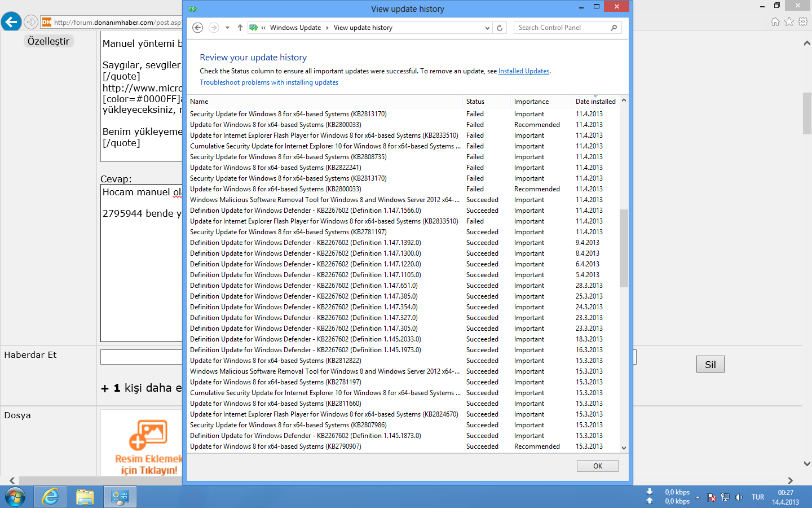Sort by Status column header
Screen dimensions: 812x508
(x=487, y=102)
